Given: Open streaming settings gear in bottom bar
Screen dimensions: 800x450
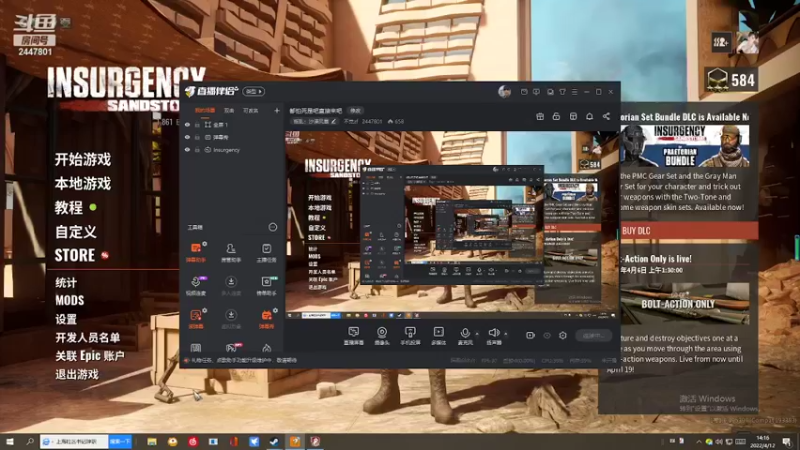Looking at the screenshot, I should 563,335.
